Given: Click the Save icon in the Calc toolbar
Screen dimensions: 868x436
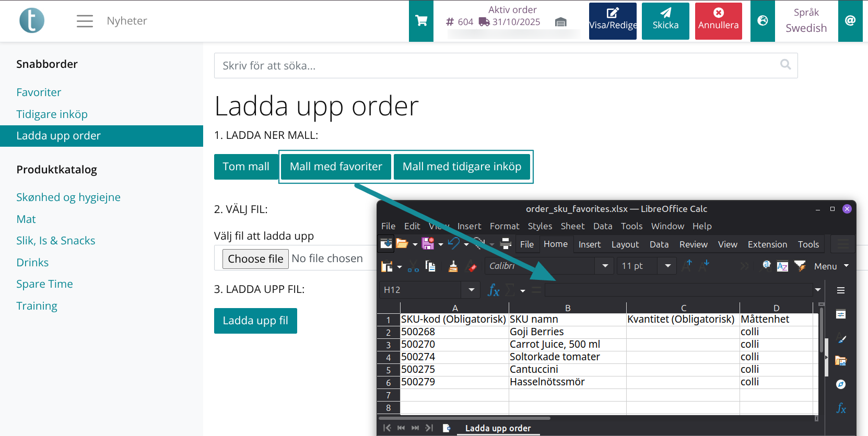Looking at the screenshot, I should pyautogui.click(x=428, y=243).
